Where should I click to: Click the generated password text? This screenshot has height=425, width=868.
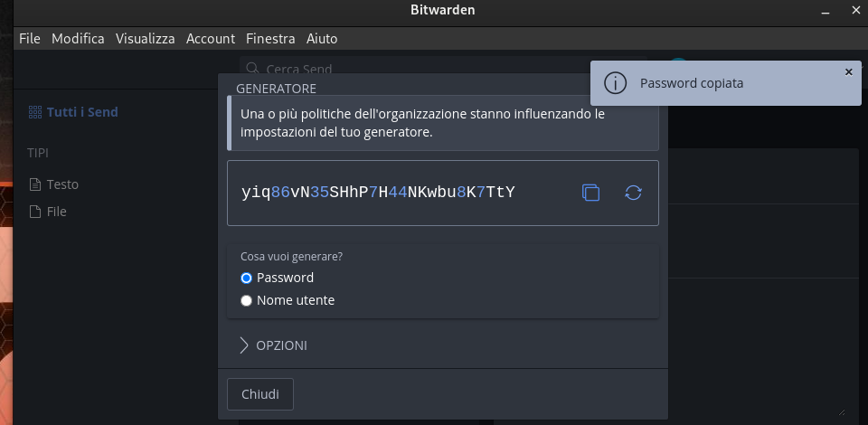click(x=378, y=193)
